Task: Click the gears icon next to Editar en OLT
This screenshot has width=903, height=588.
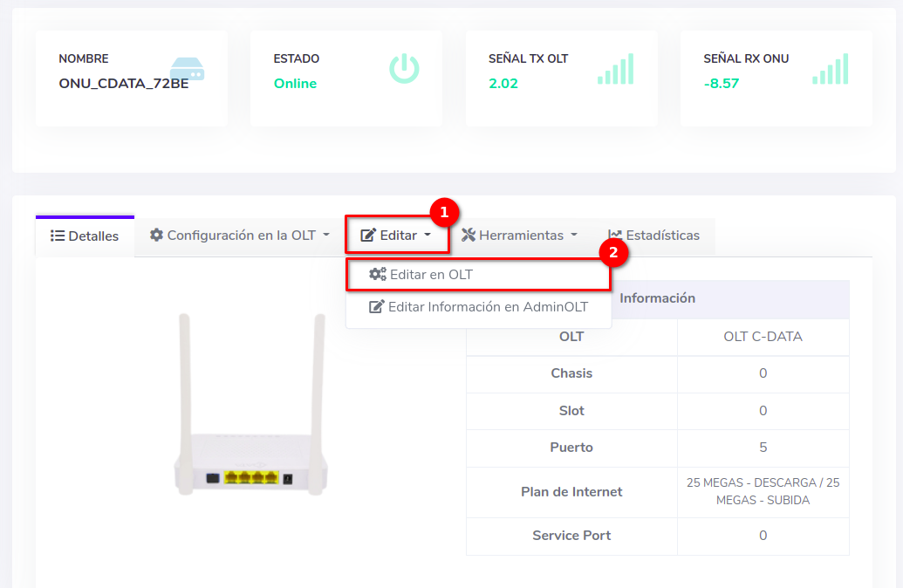Action: point(377,275)
